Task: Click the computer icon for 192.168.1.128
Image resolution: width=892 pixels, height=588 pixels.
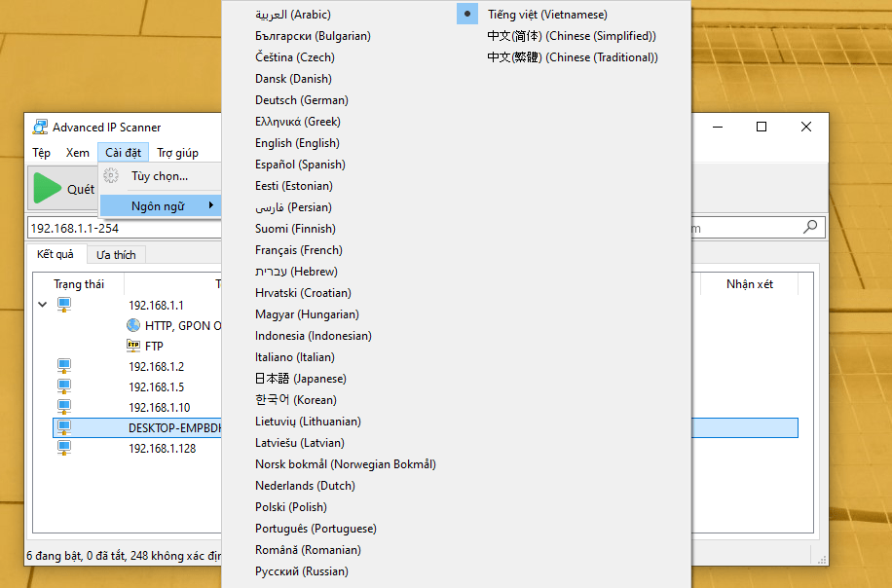Action: pyautogui.click(x=63, y=448)
